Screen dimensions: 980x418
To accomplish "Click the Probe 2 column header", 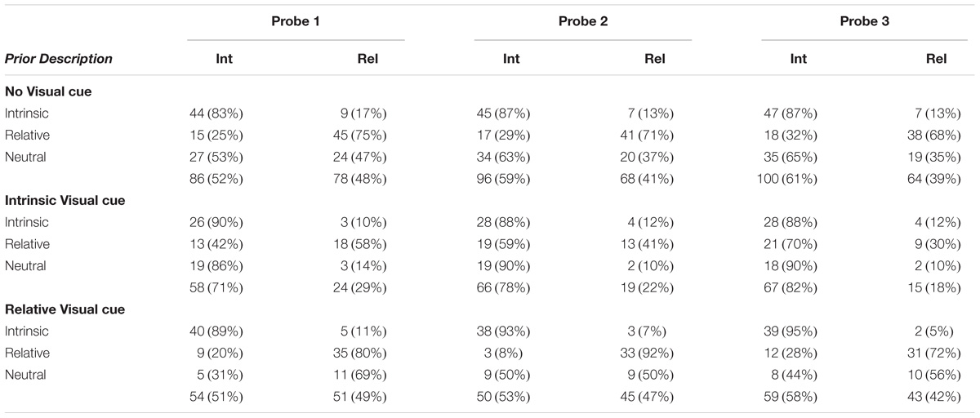I will [583, 20].
